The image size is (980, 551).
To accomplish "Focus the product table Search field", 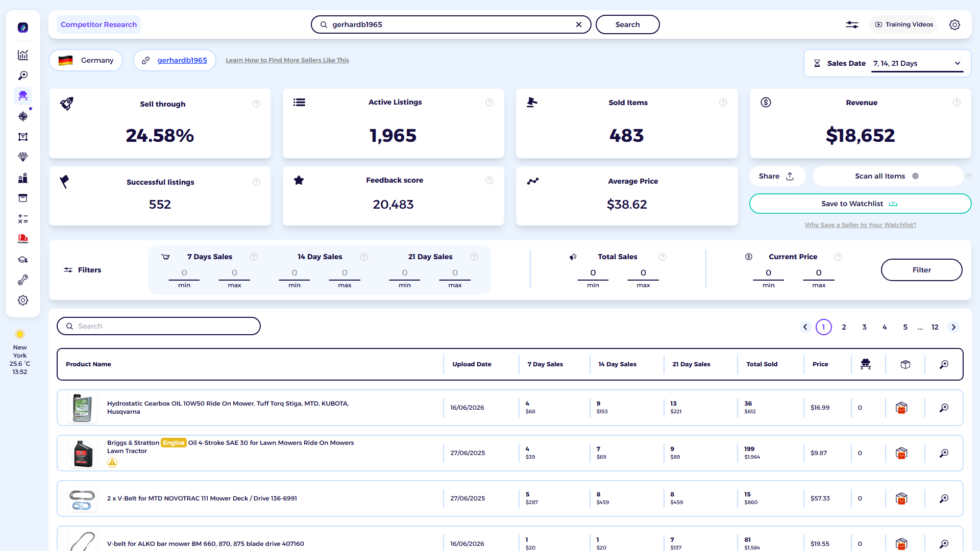I will coord(159,326).
